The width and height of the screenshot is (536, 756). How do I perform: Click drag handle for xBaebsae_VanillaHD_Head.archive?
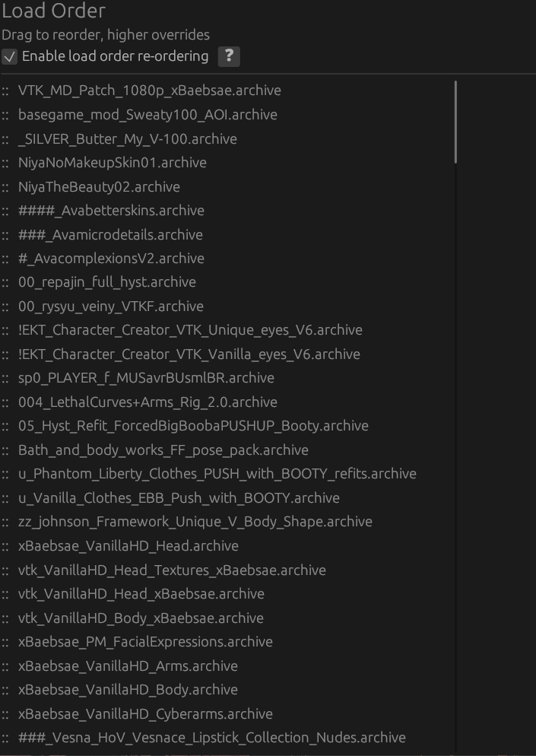5,546
